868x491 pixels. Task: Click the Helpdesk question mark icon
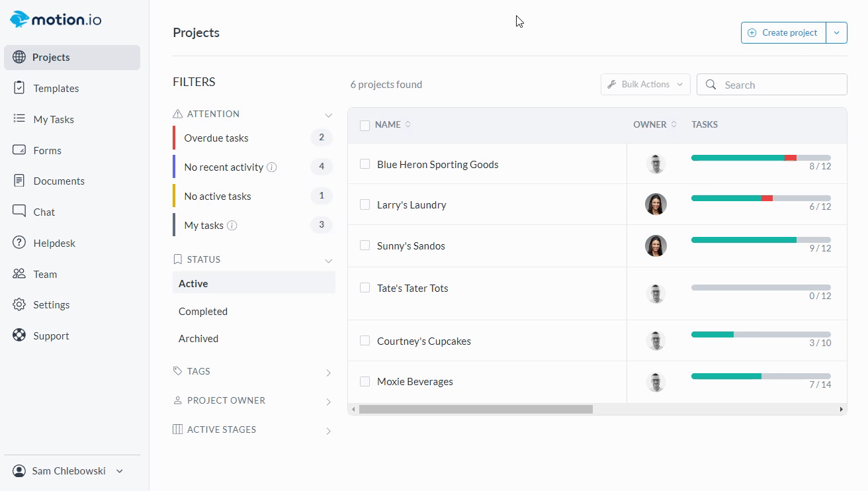coord(19,243)
